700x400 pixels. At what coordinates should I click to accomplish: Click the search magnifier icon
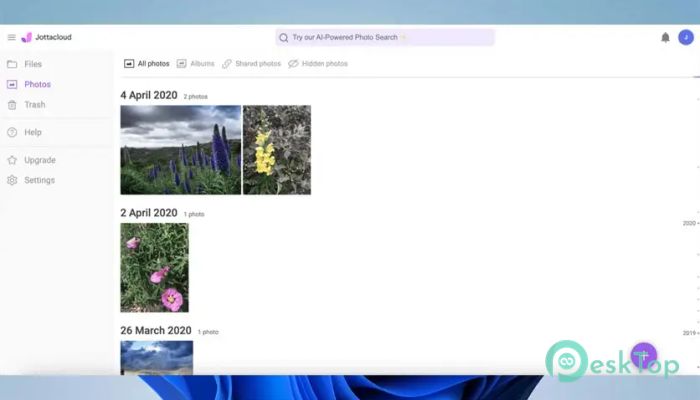283,38
